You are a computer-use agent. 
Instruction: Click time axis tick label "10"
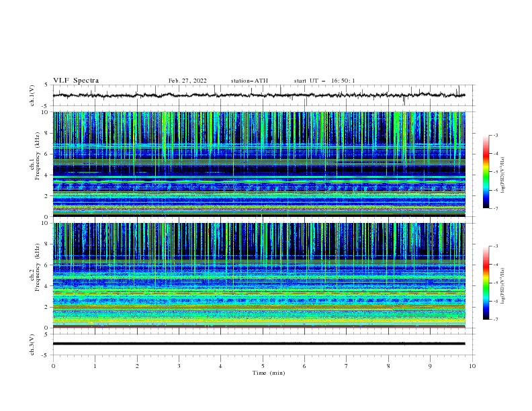click(472, 366)
